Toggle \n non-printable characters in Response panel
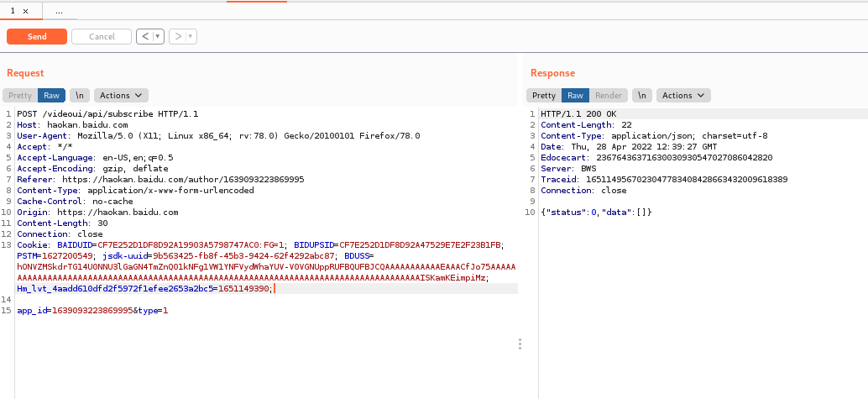Viewport: 868px width, 399px height. click(x=642, y=96)
